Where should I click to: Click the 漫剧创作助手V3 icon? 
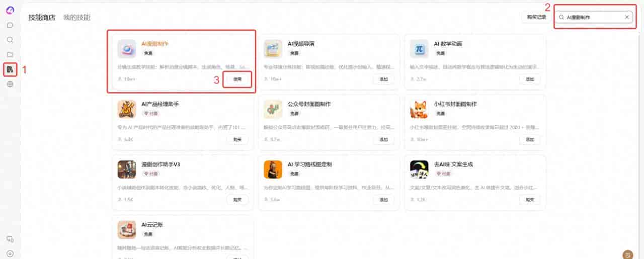tap(127, 169)
